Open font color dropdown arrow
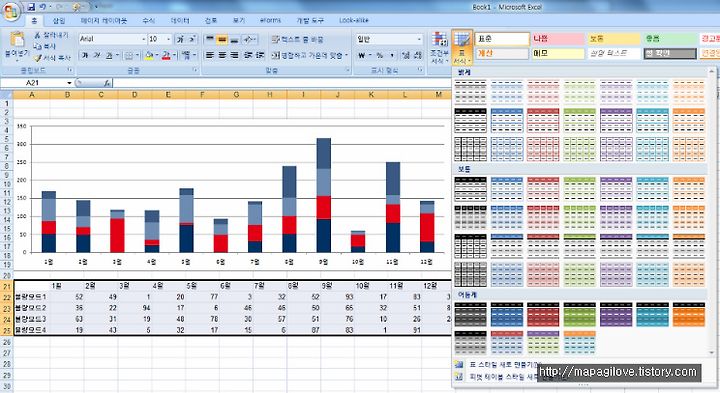Viewport: 720px width, 393px height. point(174,56)
